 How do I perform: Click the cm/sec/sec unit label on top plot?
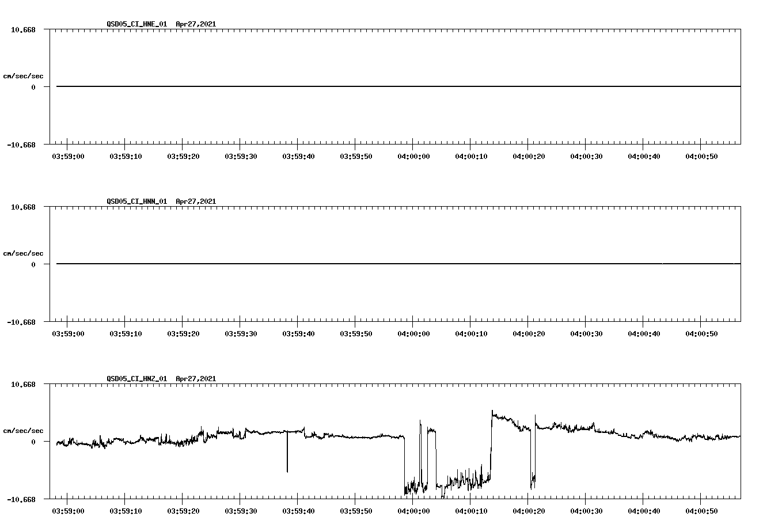point(24,75)
